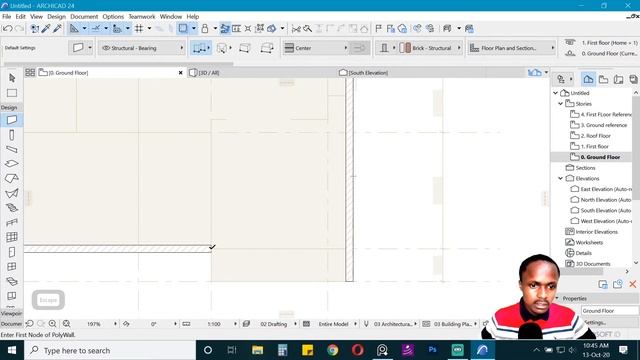The width and height of the screenshot is (640, 360).
Task: Select the Slab tool in the toolbox
Action: click(x=12, y=164)
